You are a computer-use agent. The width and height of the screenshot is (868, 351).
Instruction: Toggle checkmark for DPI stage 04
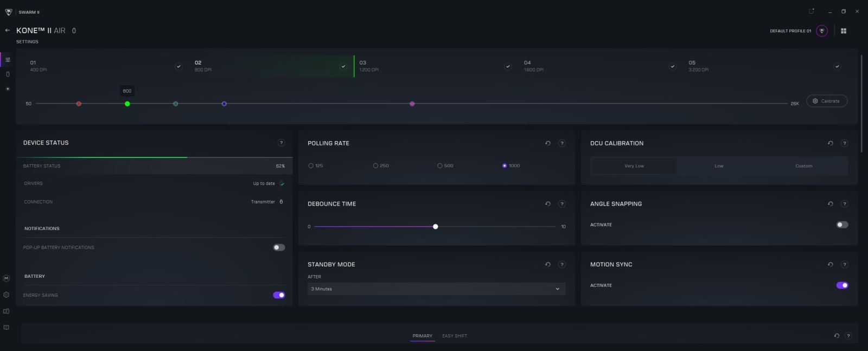[673, 67]
